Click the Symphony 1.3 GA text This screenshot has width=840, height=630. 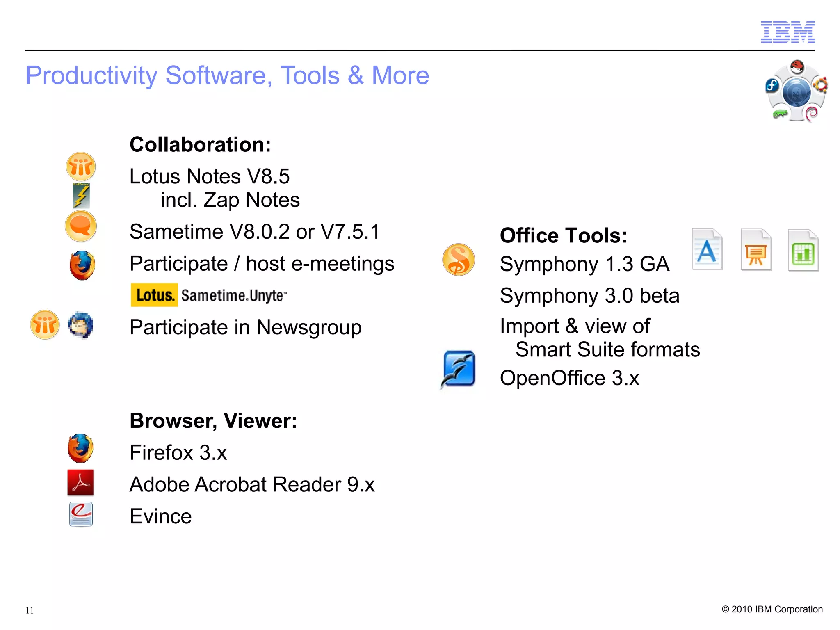[584, 264]
